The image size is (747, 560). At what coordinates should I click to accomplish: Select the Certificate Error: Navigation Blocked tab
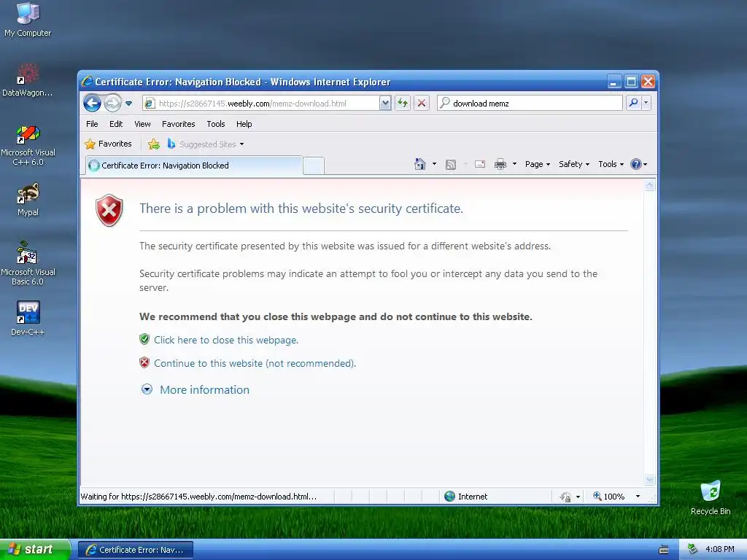(x=194, y=166)
